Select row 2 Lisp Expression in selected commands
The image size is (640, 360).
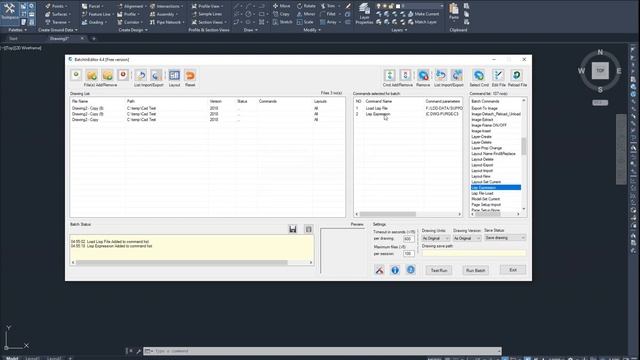tap(408, 114)
